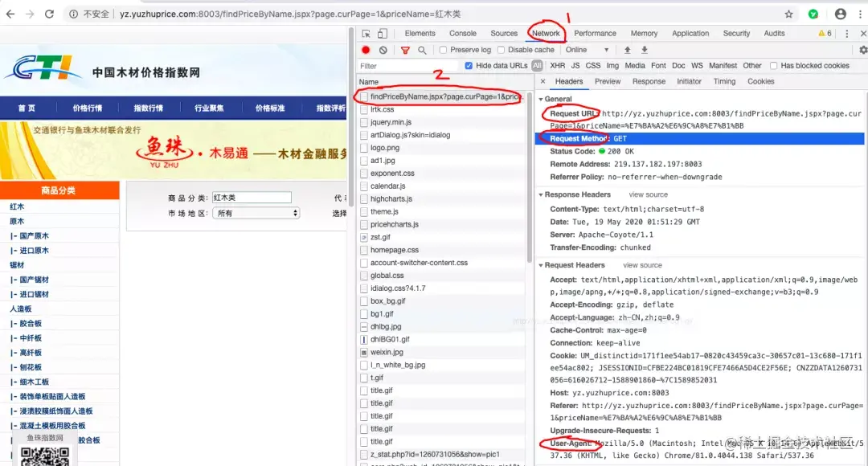Uncheck Hide data URLs
The height and width of the screenshot is (466, 868).
468,65
